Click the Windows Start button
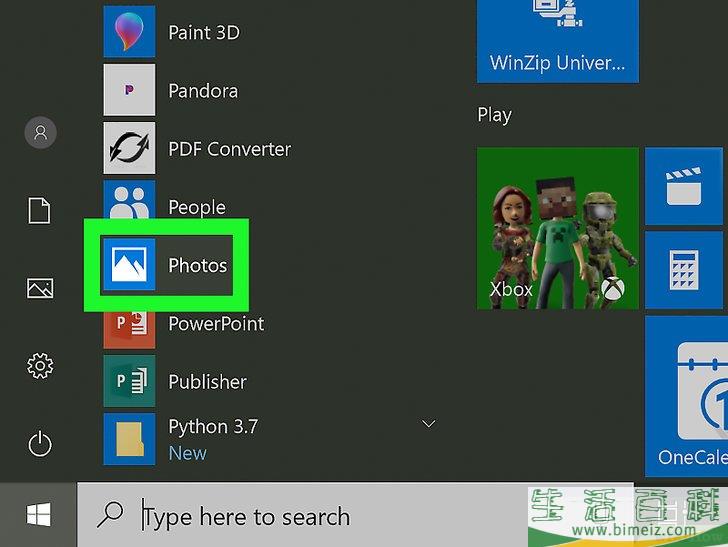Screen dimensions: 728x547 (38, 514)
